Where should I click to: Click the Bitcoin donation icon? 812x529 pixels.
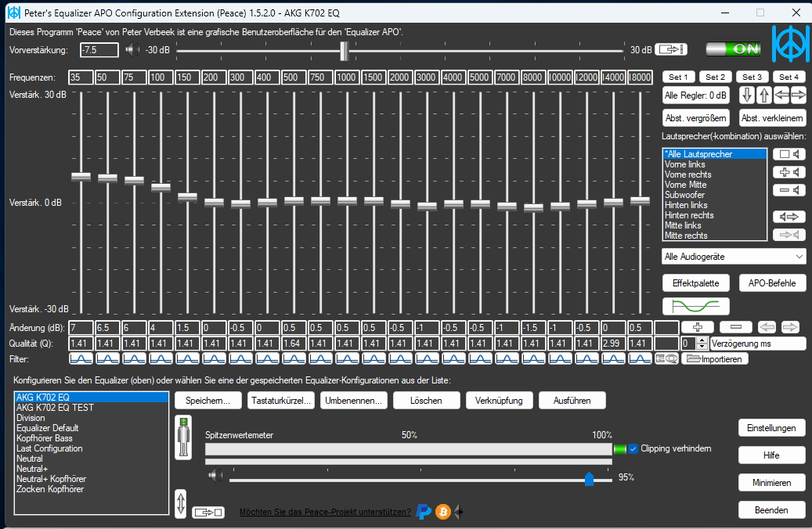click(x=442, y=512)
